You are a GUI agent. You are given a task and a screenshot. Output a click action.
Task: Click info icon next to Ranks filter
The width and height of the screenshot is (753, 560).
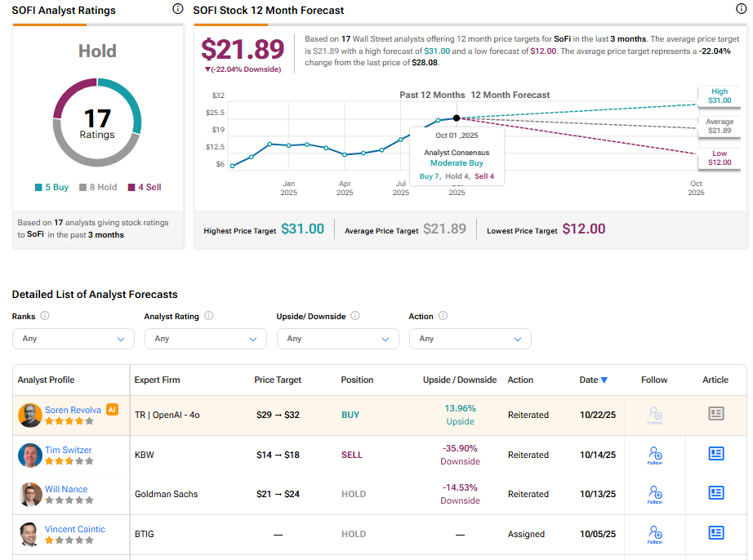(x=45, y=316)
